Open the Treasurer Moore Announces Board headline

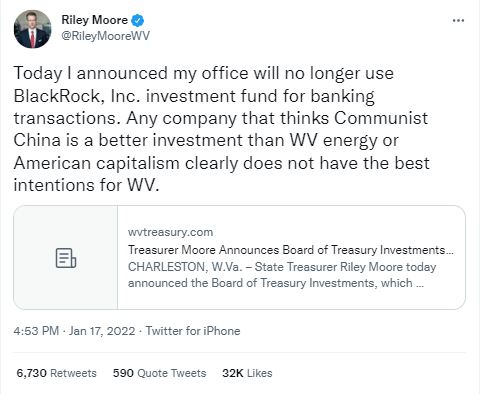tap(291, 250)
